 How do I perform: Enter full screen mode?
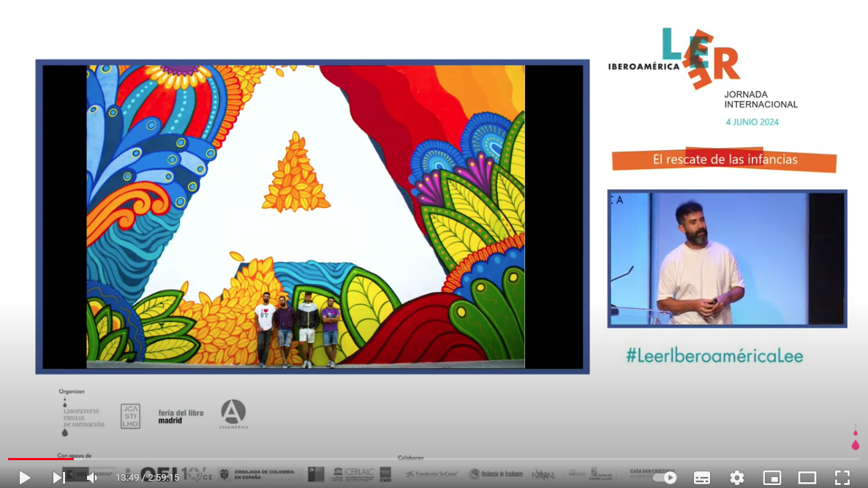click(842, 478)
